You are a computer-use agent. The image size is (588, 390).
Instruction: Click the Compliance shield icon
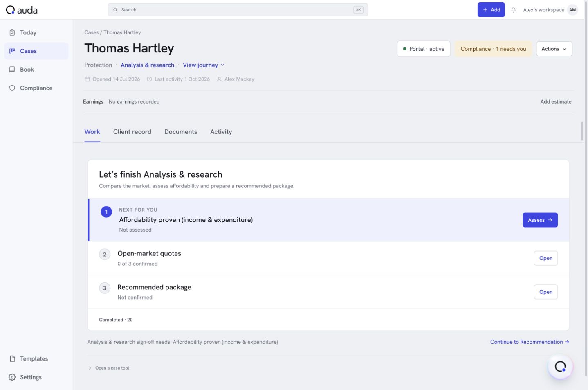[12, 88]
